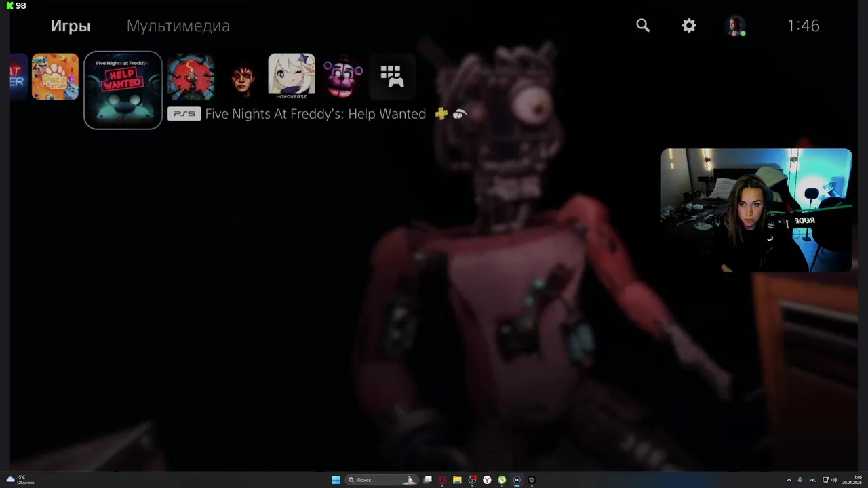The height and width of the screenshot is (488, 868).
Task: Open the volume speaker tray icon
Action: pyautogui.click(x=834, y=480)
